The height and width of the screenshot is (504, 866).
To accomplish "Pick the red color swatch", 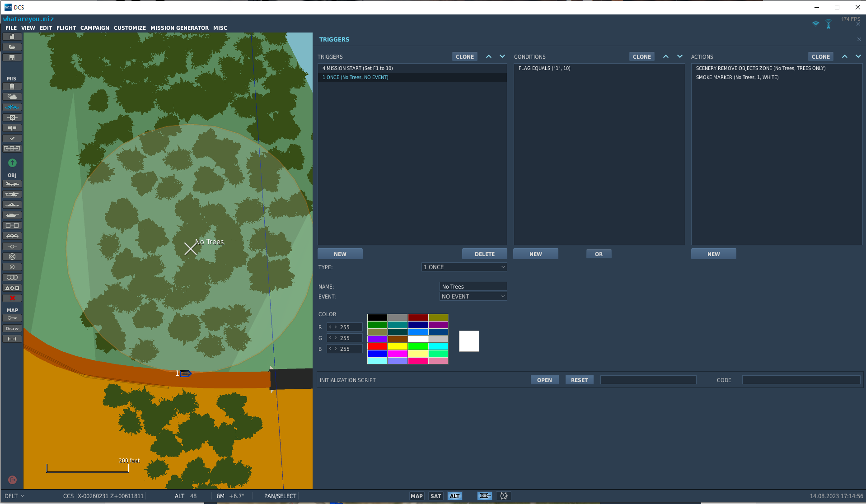I will 377,346.
